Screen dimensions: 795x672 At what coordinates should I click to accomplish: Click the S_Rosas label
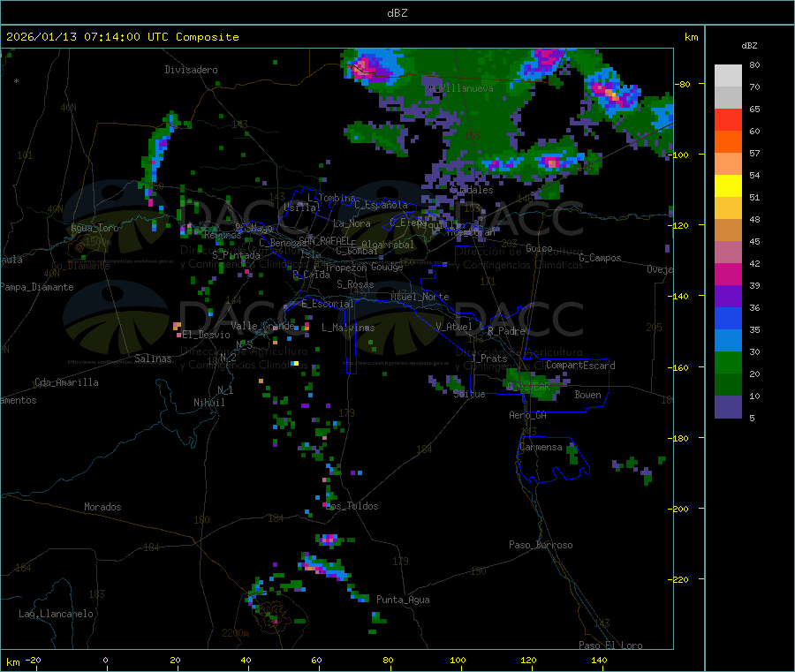(x=355, y=285)
